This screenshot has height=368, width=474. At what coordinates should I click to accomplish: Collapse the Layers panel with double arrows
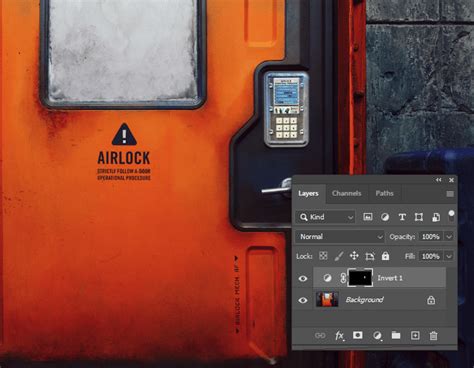click(x=438, y=180)
